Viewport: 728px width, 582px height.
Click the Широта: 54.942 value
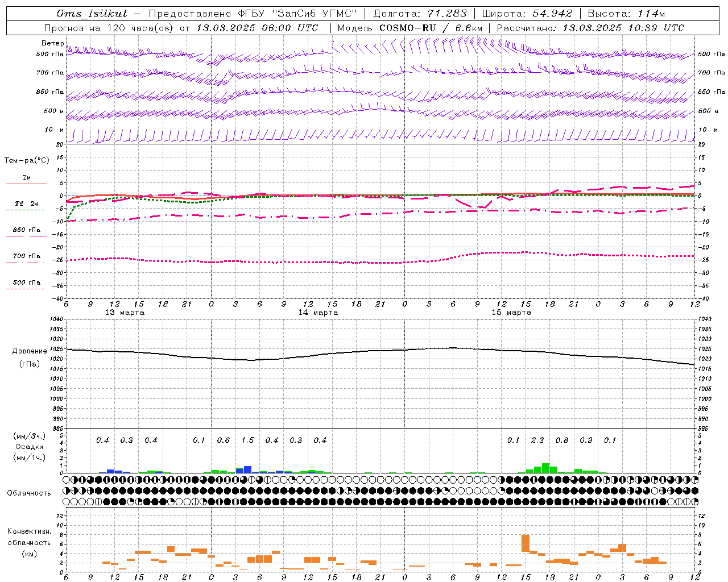click(x=527, y=14)
